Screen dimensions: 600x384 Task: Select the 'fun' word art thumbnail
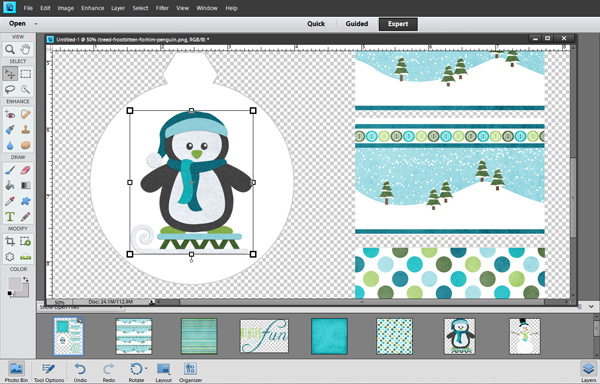click(x=264, y=336)
